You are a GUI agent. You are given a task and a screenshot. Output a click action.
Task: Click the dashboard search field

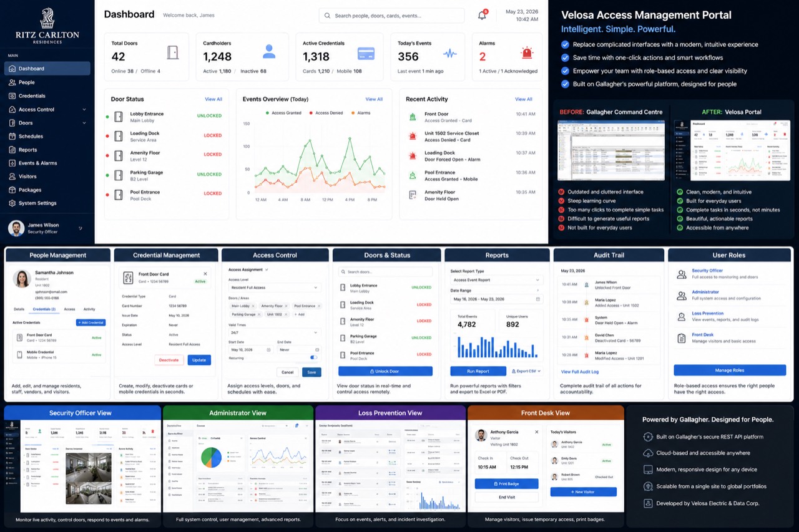[391, 16]
